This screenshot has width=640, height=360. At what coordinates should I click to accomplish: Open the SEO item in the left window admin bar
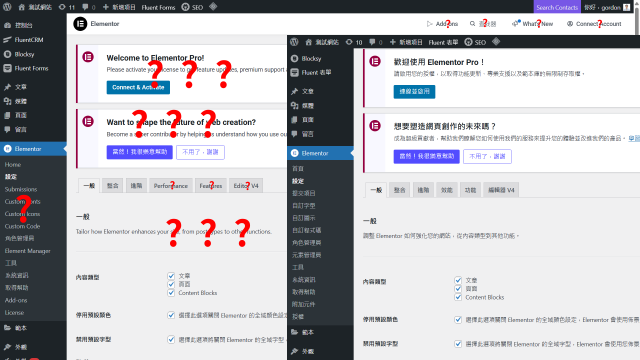tap(192, 7)
